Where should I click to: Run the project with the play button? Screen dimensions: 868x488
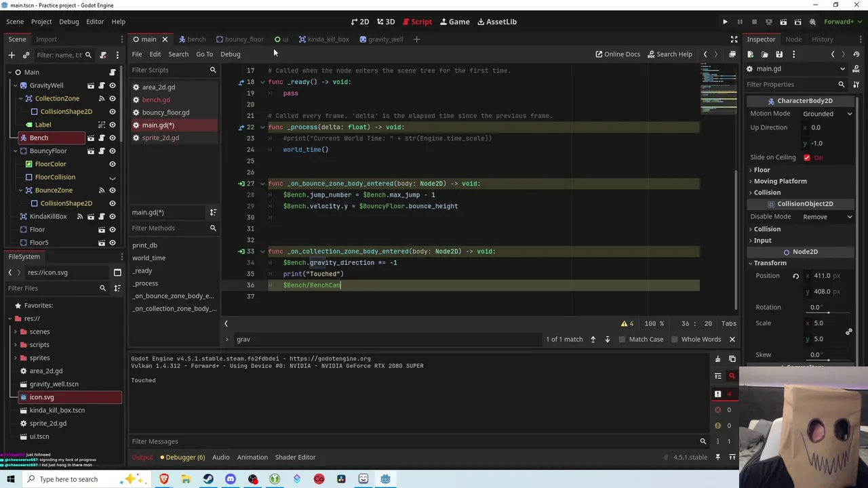pyautogui.click(x=725, y=22)
